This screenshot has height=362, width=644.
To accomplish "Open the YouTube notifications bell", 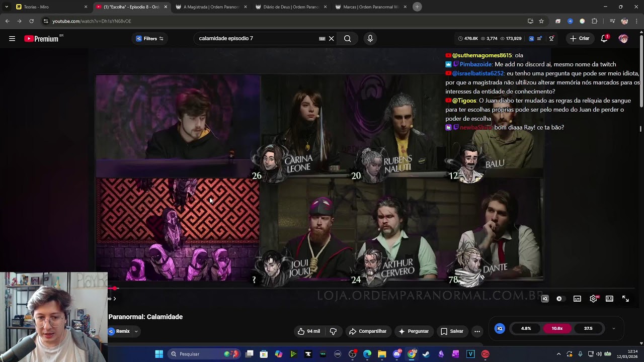I will tap(605, 39).
